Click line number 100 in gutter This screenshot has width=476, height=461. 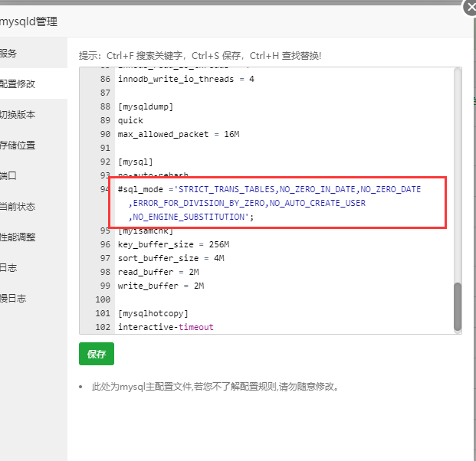click(x=103, y=299)
